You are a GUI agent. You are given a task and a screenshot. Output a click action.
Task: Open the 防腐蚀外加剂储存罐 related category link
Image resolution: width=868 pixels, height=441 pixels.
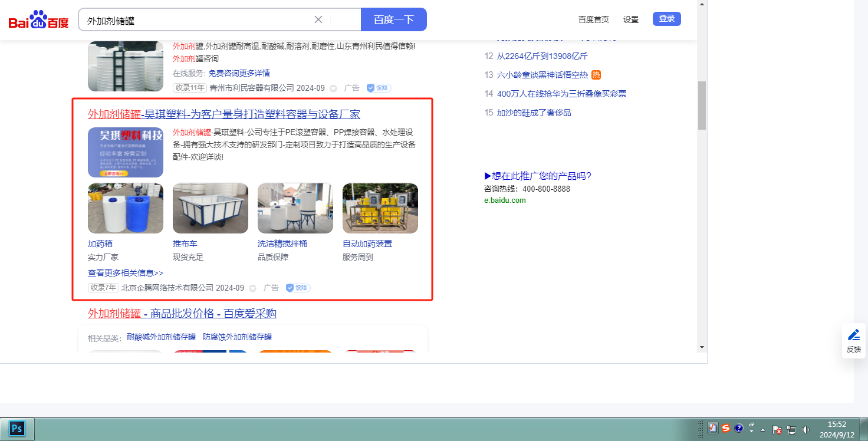[x=238, y=337]
